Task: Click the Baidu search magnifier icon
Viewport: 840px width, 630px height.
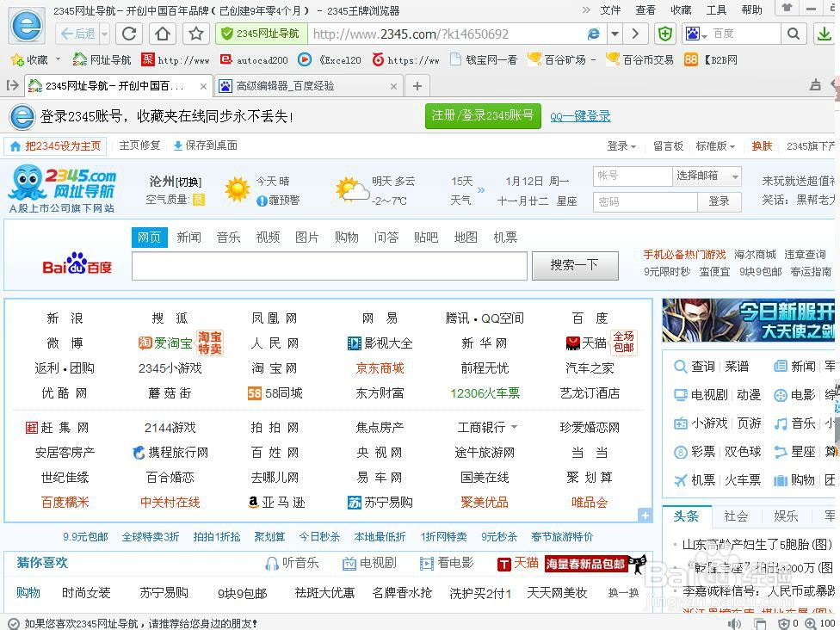Action: [794, 34]
